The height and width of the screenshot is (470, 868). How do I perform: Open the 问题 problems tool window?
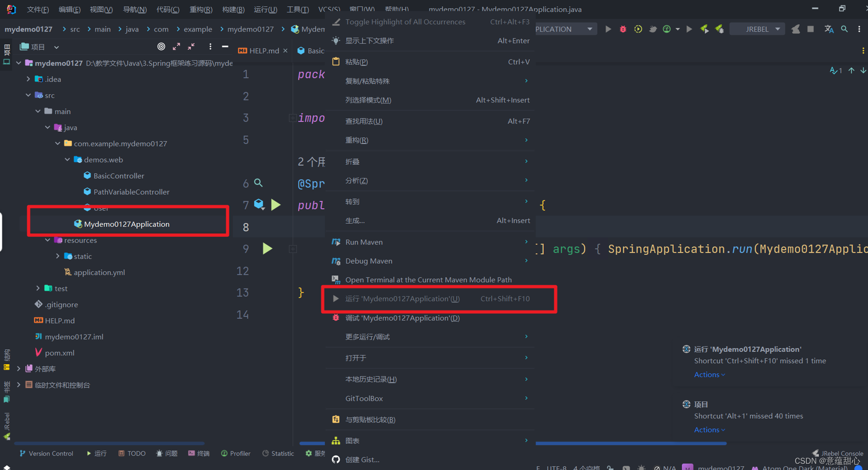point(167,453)
